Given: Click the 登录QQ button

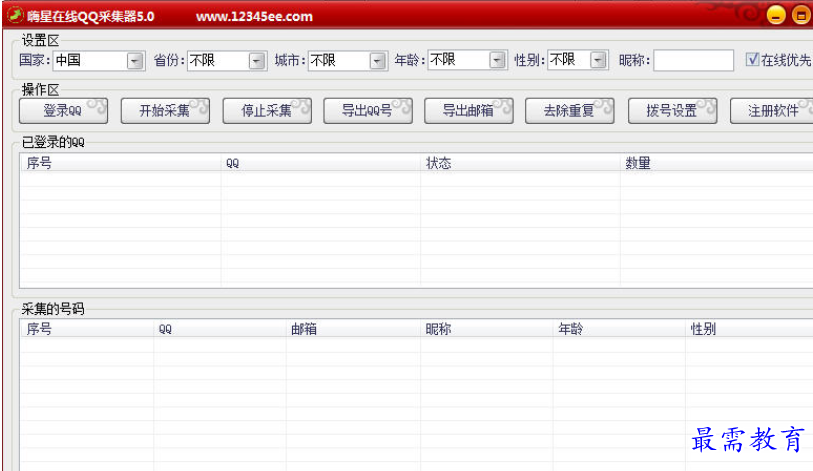Looking at the screenshot, I should tap(63, 110).
